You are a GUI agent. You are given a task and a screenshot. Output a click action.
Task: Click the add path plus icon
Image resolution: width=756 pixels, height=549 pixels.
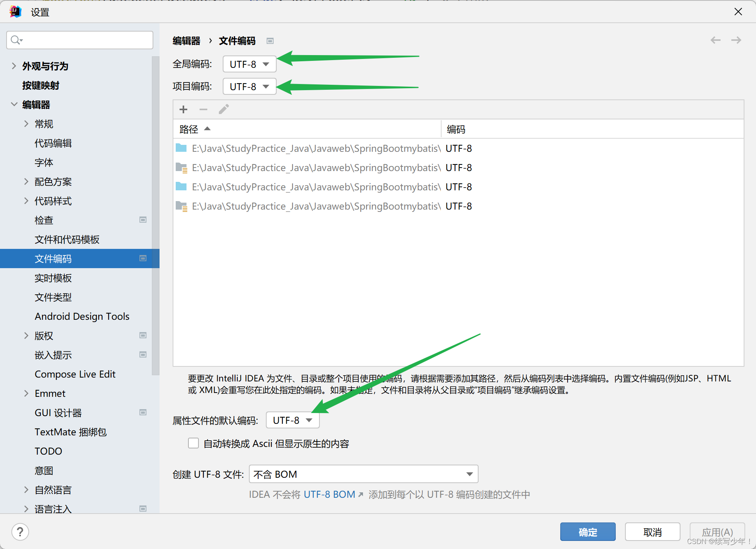tap(183, 109)
